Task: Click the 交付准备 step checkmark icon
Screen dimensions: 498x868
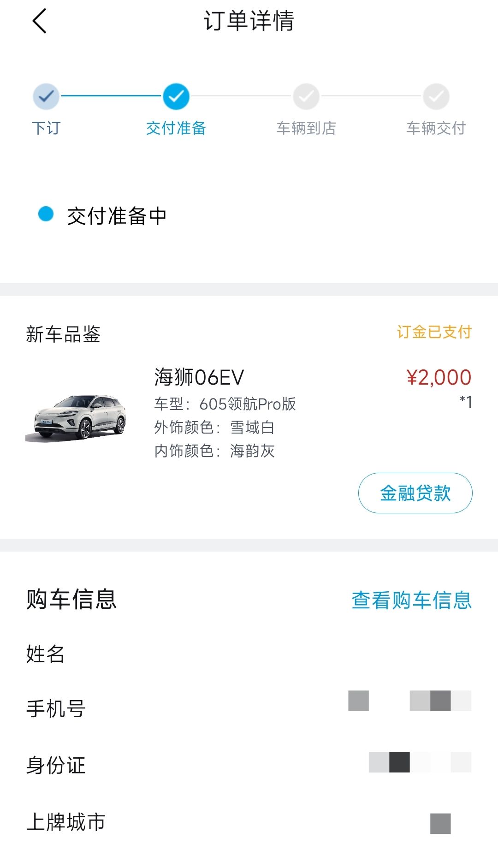Action: pyautogui.click(x=176, y=96)
